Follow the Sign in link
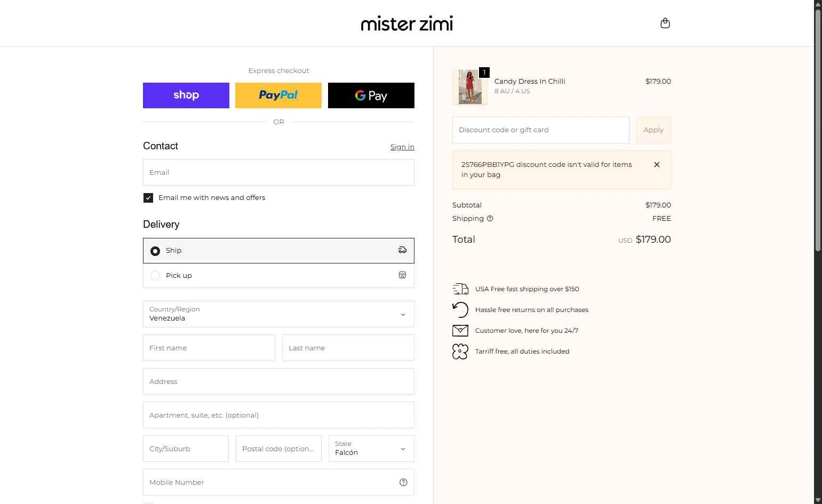The width and height of the screenshot is (822, 504). [402, 147]
